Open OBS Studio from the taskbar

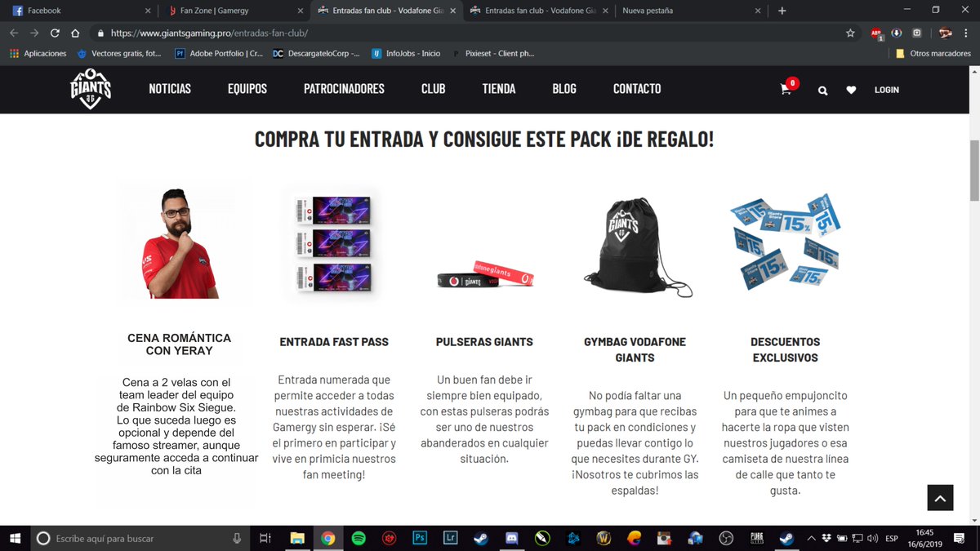(726, 538)
